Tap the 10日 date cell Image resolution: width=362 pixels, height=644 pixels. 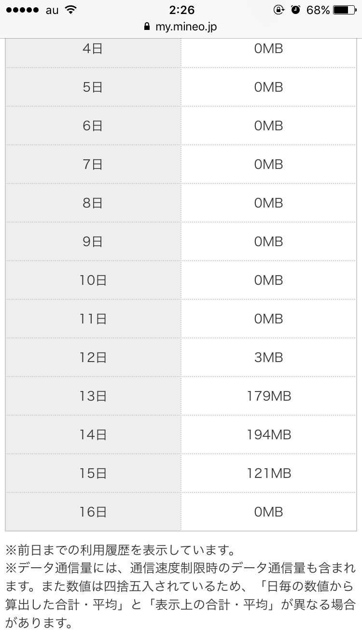pyautogui.click(x=93, y=280)
